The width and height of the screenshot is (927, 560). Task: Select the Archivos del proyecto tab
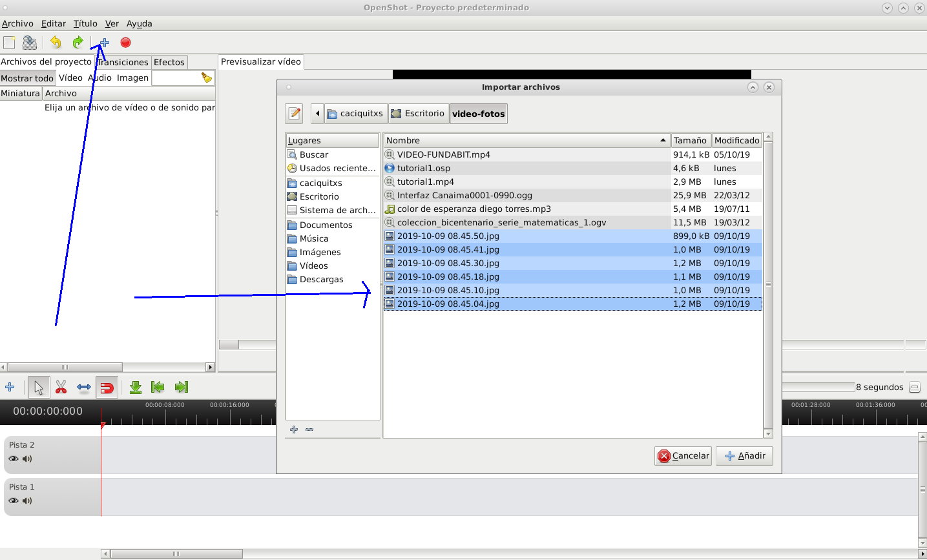[x=47, y=62]
